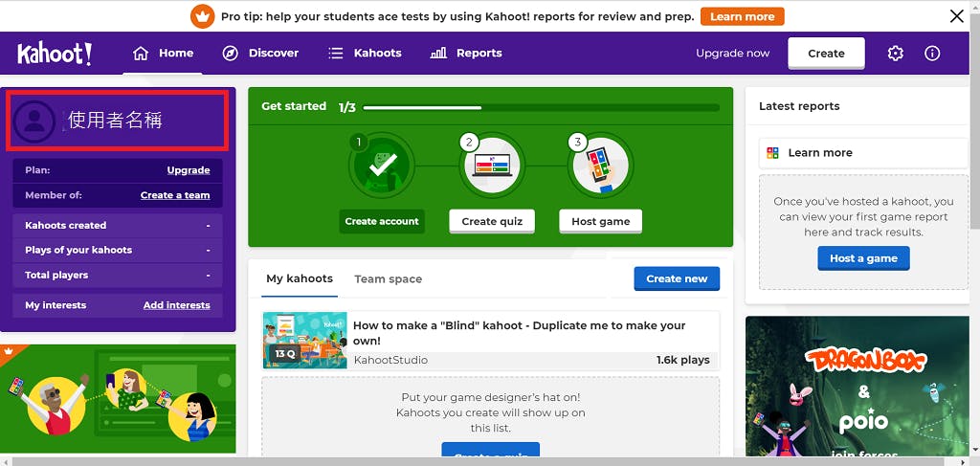Click the Host game phone step icon
Viewport: 980px width, 466px height.
point(600,166)
